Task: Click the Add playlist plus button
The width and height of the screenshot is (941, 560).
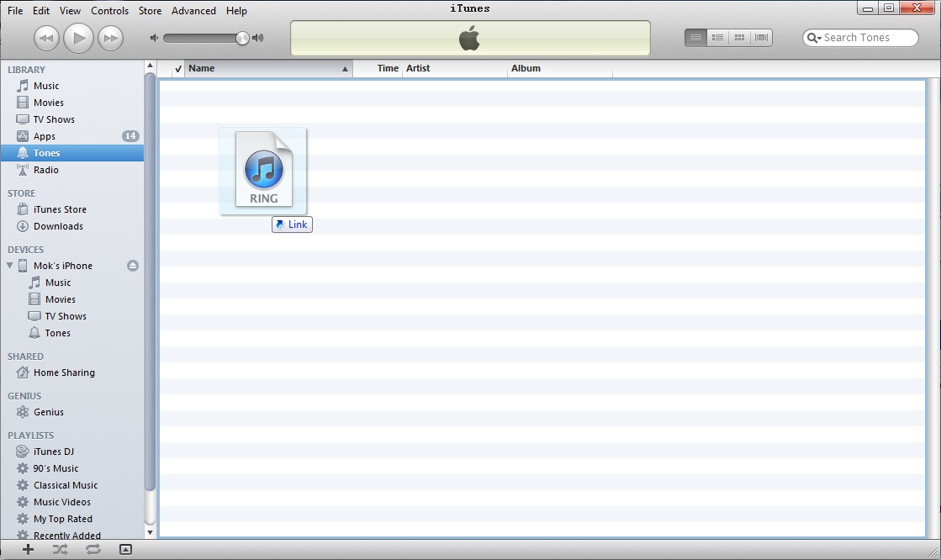Action: click(28, 549)
